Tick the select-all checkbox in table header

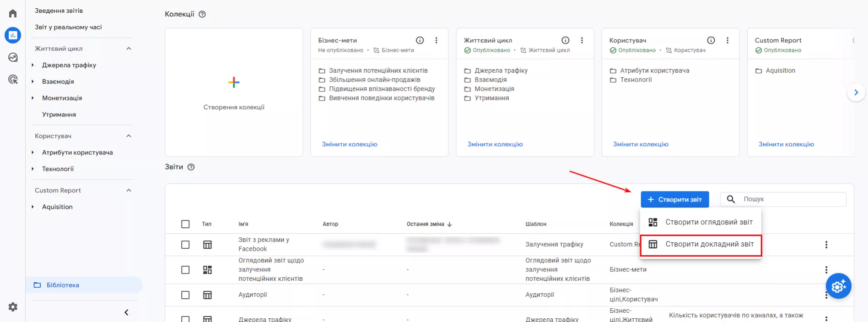click(185, 224)
